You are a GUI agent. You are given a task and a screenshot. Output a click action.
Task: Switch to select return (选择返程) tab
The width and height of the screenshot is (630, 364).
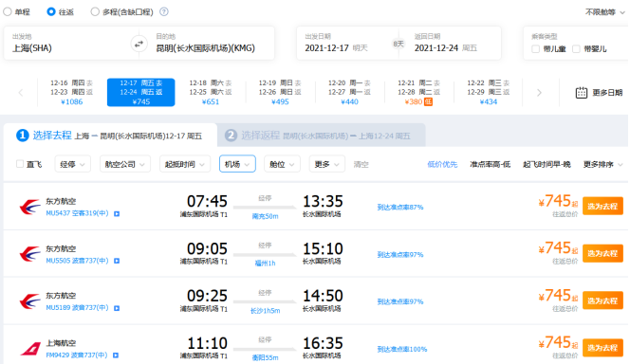point(321,136)
